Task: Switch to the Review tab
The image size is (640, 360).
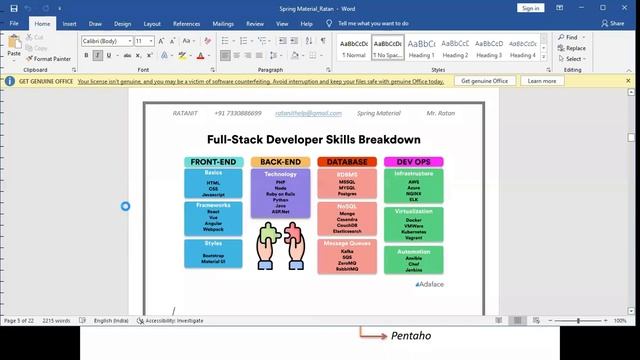Action: coord(255,24)
